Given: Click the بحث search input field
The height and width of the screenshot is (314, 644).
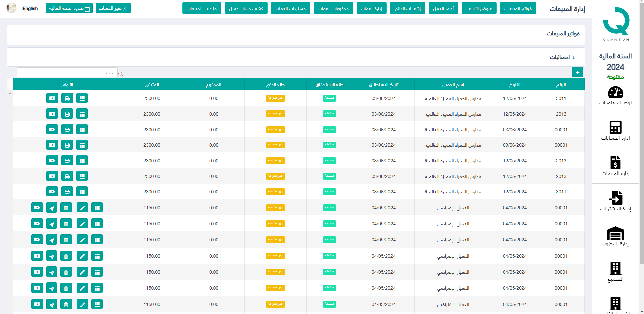Looking at the screenshot, I should (x=67, y=73).
